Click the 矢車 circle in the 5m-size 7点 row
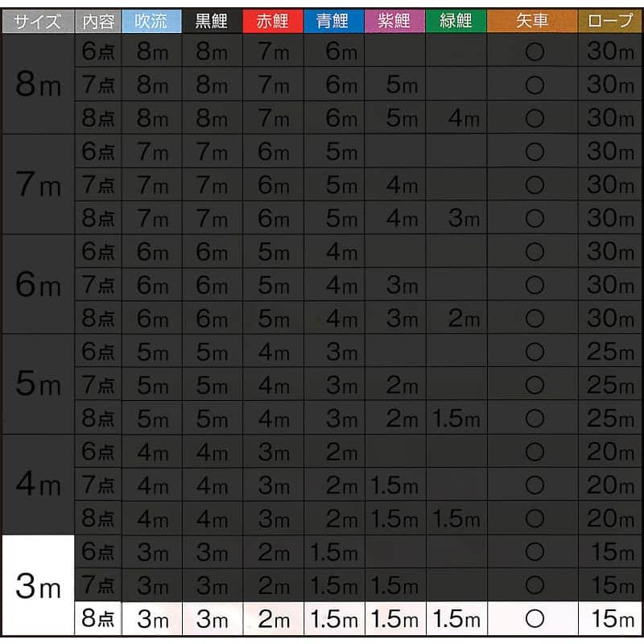The height and width of the screenshot is (644, 644). tap(535, 385)
